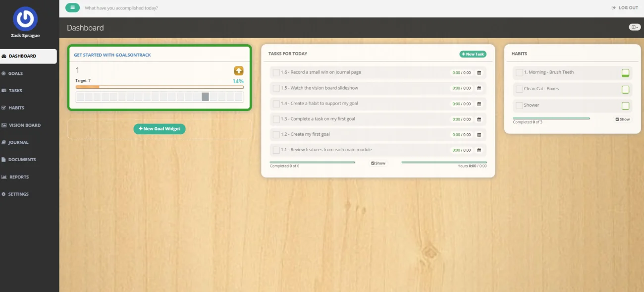644x292 pixels.
Task: Click the tasks hours progress bar
Action: click(444, 162)
